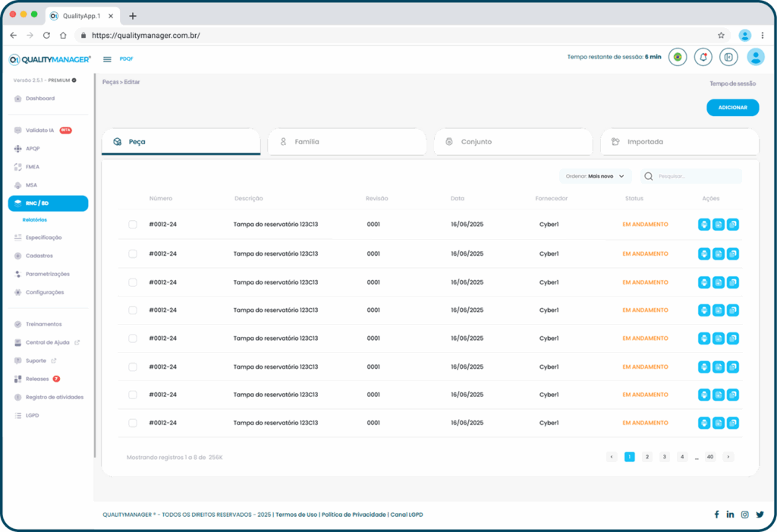Open the Ordenar: Mais novo dropdown

click(596, 176)
